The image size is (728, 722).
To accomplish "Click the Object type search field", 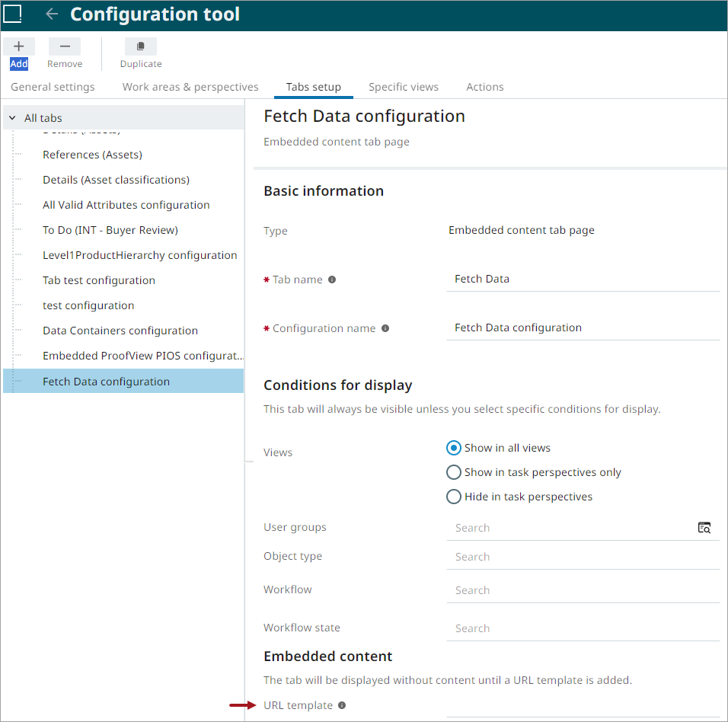I will click(x=583, y=557).
